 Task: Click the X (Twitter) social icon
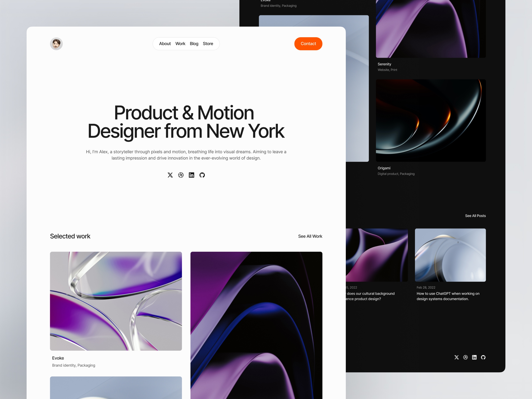(x=170, y=175)
